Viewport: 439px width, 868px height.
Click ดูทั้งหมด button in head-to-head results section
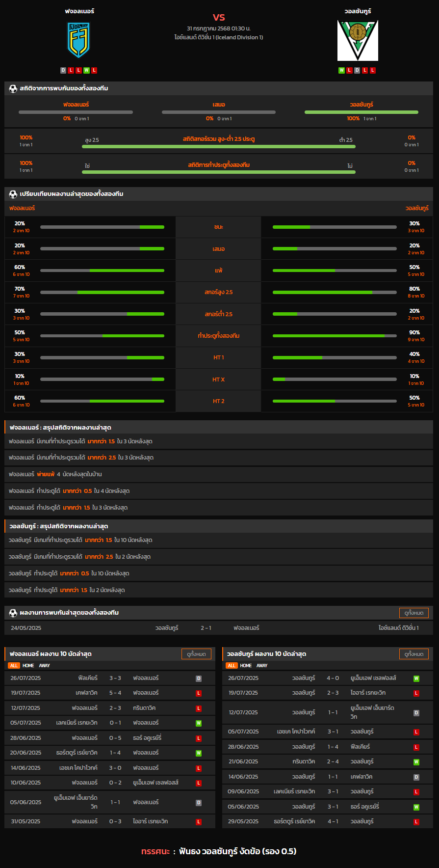coord(414,613)
